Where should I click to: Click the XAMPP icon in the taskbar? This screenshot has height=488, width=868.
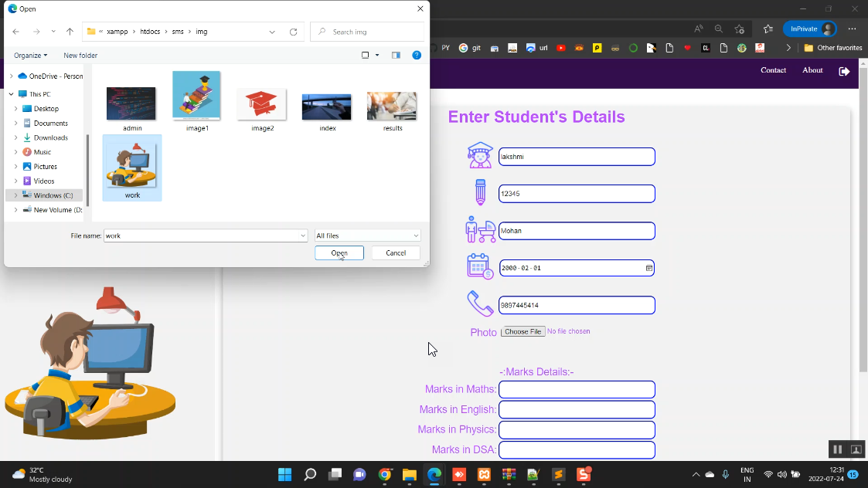coord(484,474)
